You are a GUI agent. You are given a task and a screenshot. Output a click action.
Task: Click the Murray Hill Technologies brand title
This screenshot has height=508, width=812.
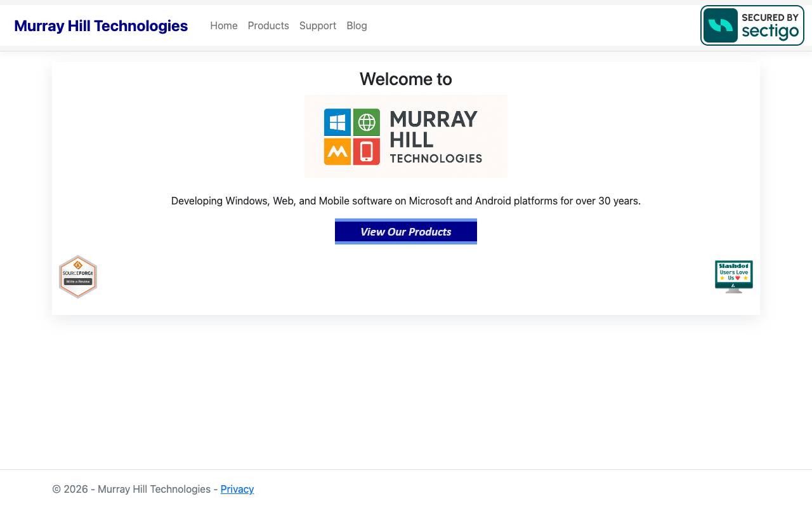click(x=101, y=25)
